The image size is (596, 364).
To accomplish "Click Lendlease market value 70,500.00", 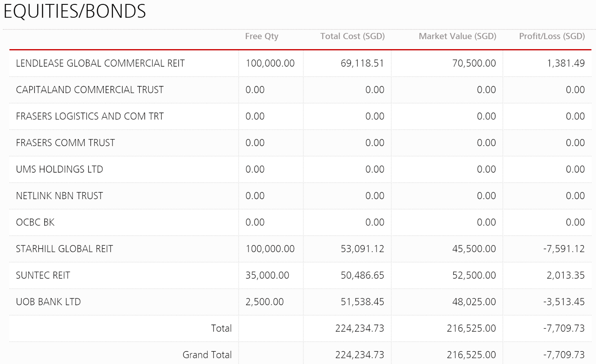I will 474,63.
